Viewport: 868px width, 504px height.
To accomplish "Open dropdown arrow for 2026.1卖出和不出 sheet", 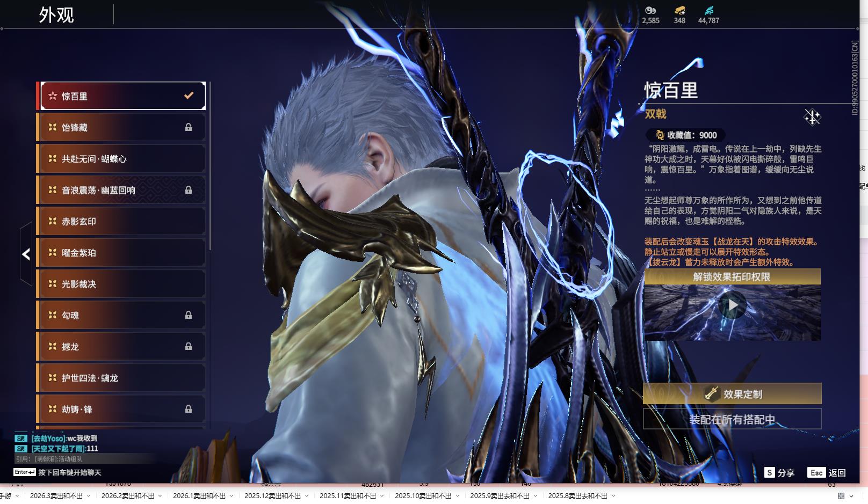I will pyautogui.click(x=232, y=496).
